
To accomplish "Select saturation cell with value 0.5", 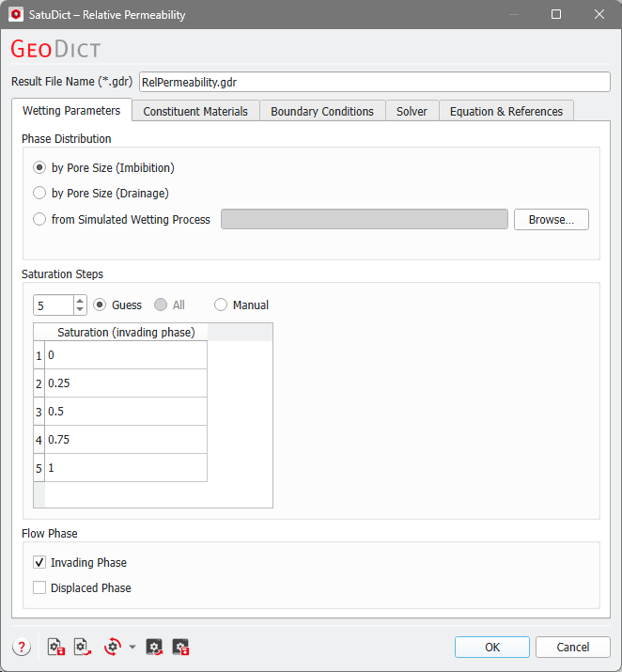I will pos(126,412).
